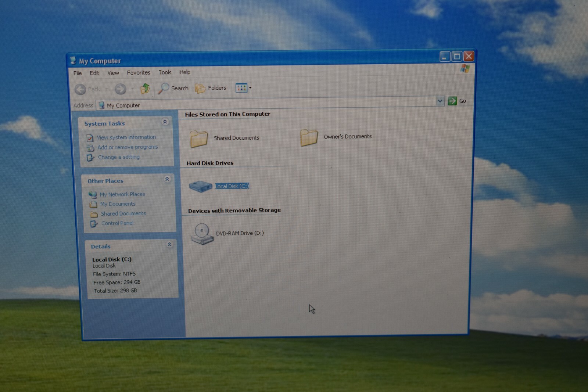The image size is (588, 392).
Task: Open the View menu
Action: [x=113, y=73]
